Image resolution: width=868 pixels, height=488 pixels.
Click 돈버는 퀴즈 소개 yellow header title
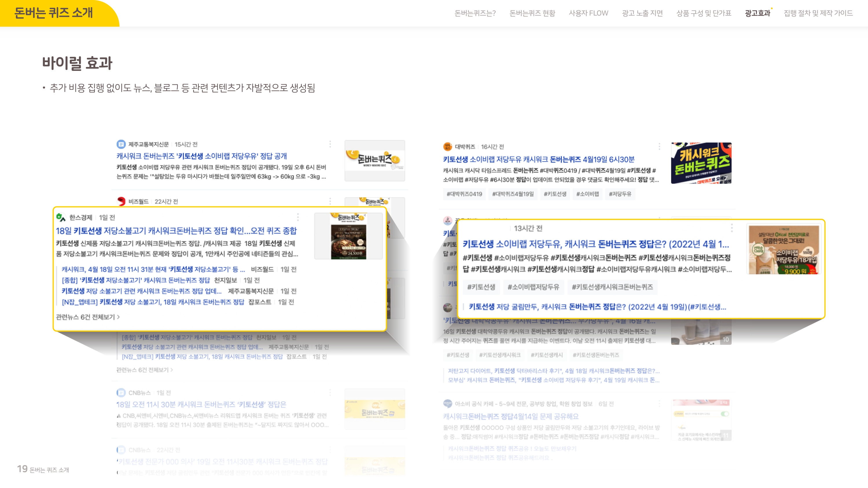[53, 13]
